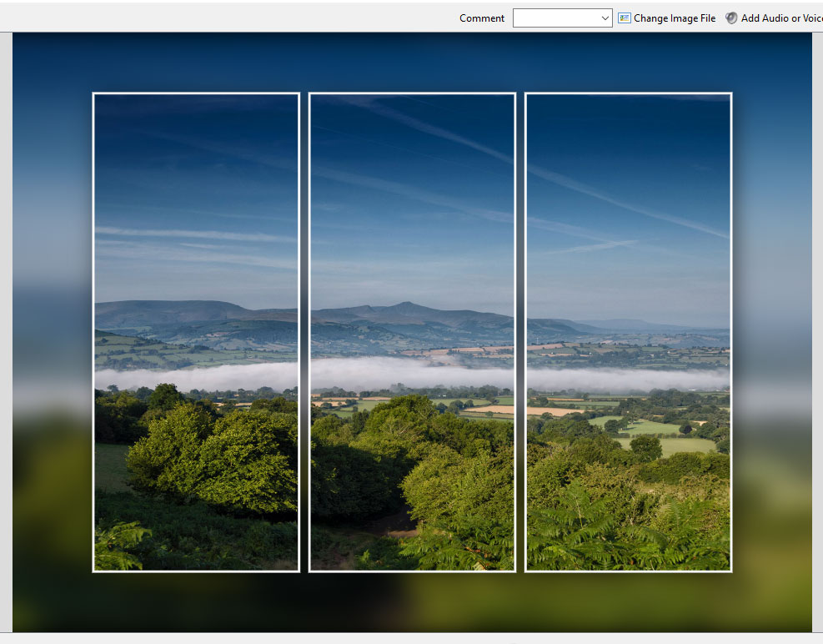
Task: Click the Change Image File picture icon
Action: click(x=625, y=18)
